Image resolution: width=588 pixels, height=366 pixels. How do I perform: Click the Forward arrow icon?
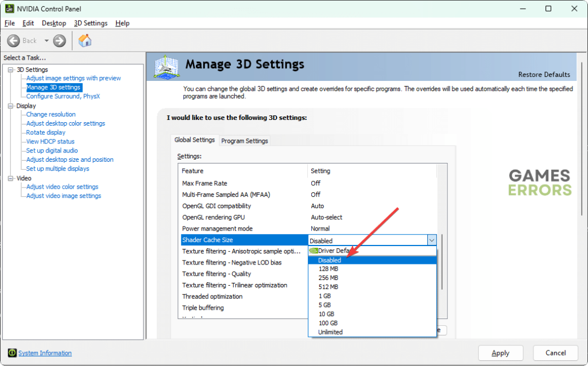(x=59, y=41)
